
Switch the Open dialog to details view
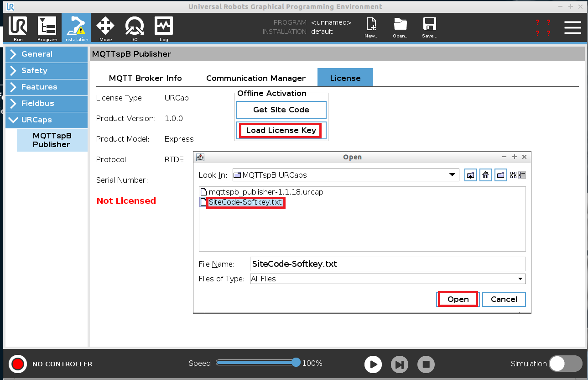(x=522, y=175)
